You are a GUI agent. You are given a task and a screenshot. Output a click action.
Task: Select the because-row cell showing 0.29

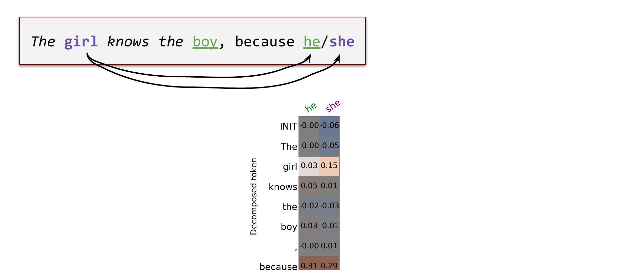[x=329, y=265]
